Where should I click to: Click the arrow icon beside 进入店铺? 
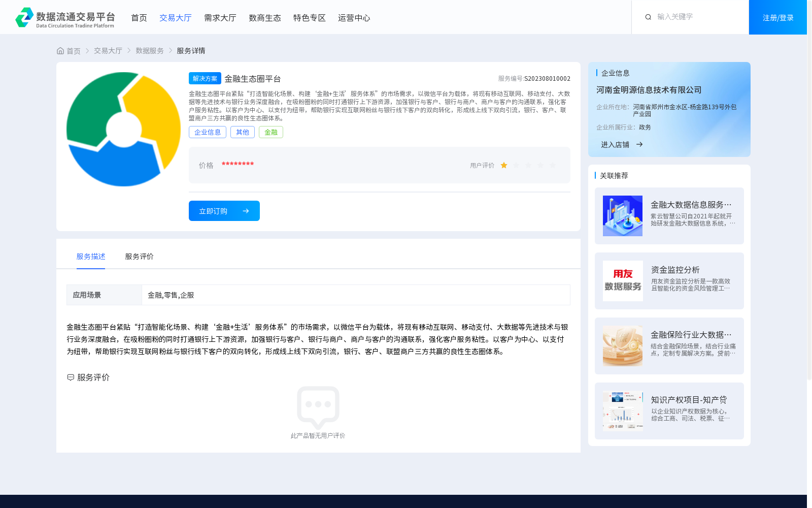pyautogui.click(x=639, y=144)
